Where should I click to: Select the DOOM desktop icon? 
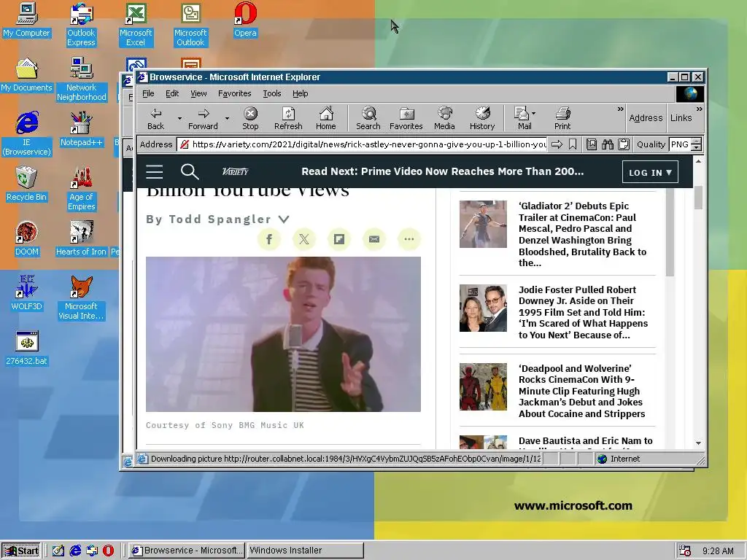pyautogui.click(x=27, y=238)
